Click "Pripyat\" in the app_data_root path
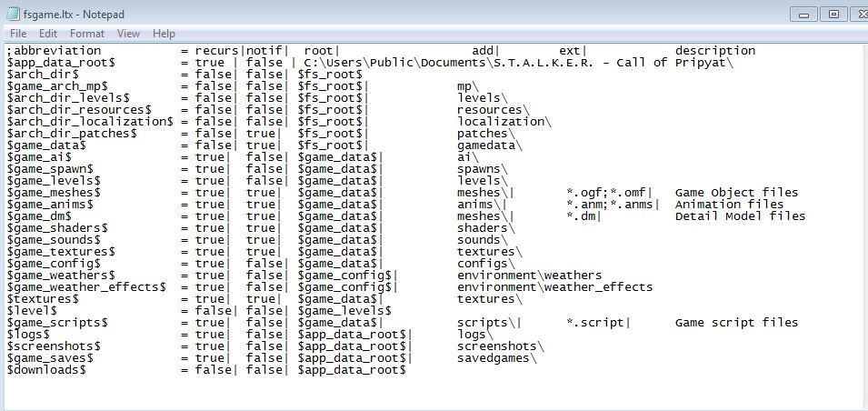This screenshot has height=411, width=868. tap(704, 63)
